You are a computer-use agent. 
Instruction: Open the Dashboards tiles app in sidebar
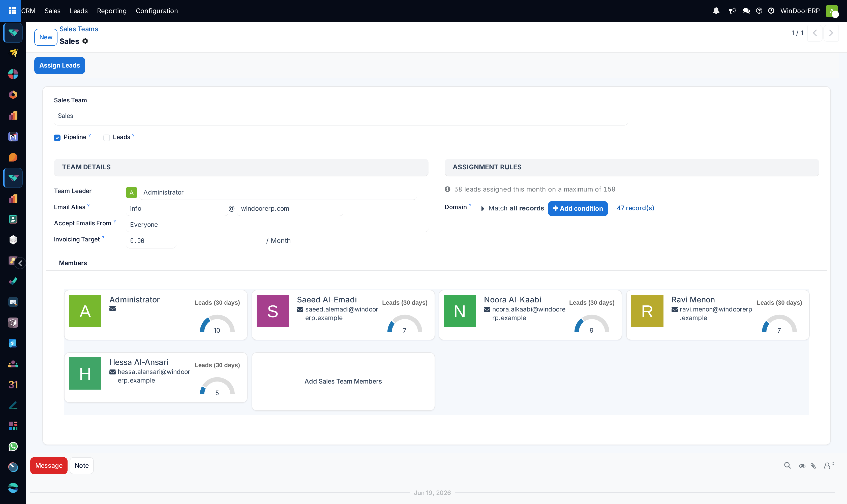pyautogui.click(x=13, y=426)
